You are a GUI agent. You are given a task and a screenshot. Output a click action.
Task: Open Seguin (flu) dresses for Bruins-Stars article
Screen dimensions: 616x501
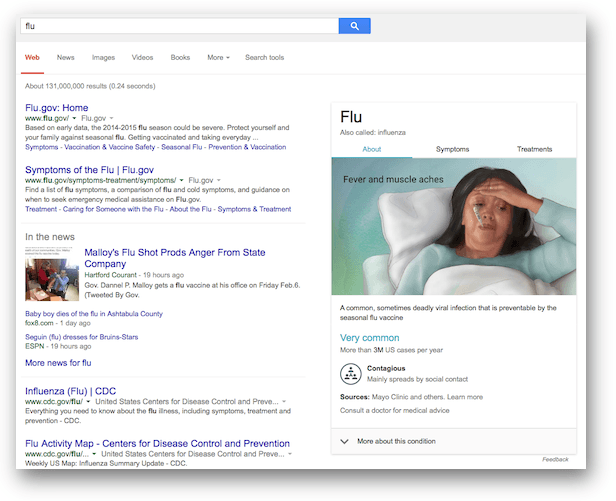(81, 337)
